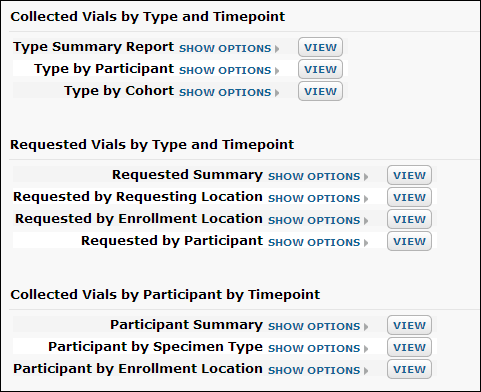The height and width of the screenshot is (392, 481).
Task: Show options for Participant Summary
Action: coord(318,326)
